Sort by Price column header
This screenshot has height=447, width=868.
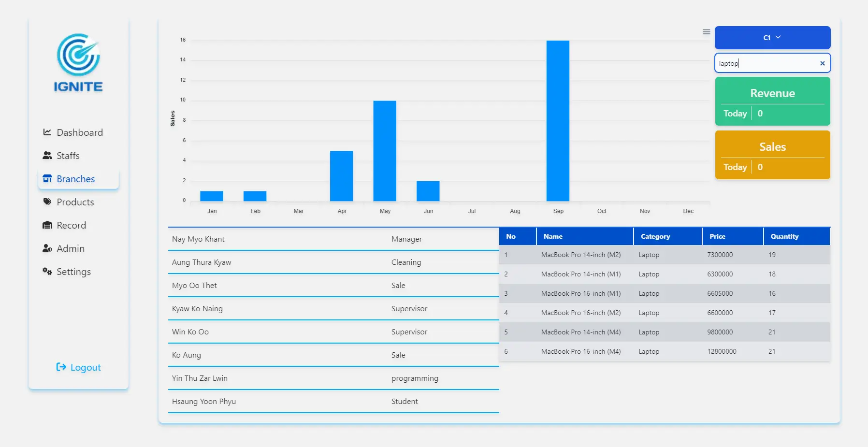[717, 236]
